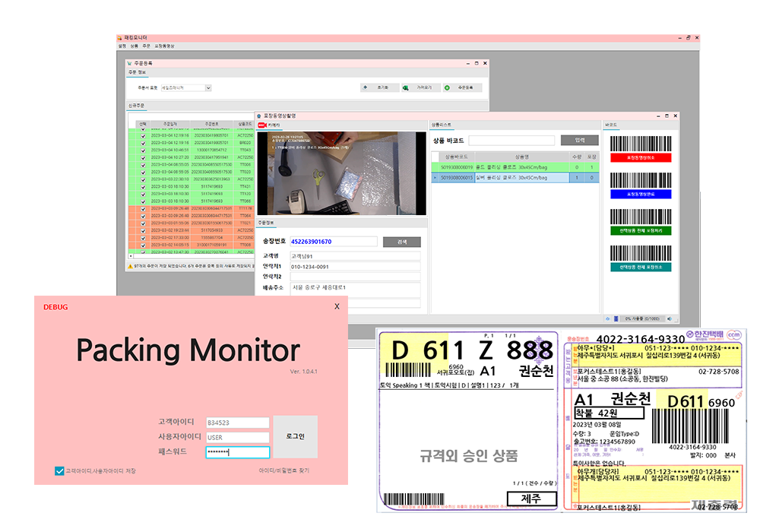Viewport: 760px width, 532px height.
Task: Click the cart icon of 주문등록 window
Action: pos(129,63)
